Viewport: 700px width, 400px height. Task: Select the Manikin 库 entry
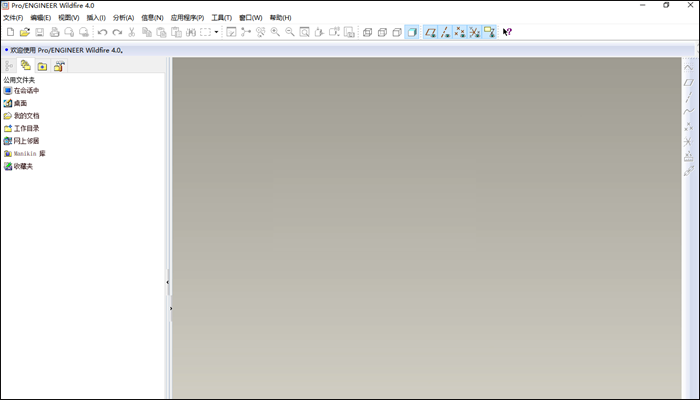point(25,154)
